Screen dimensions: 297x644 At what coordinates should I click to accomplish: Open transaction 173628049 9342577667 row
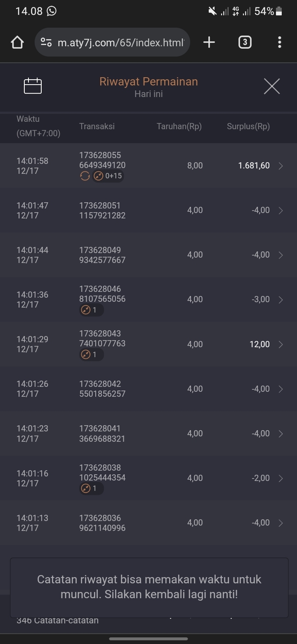[x=102, y=255]
